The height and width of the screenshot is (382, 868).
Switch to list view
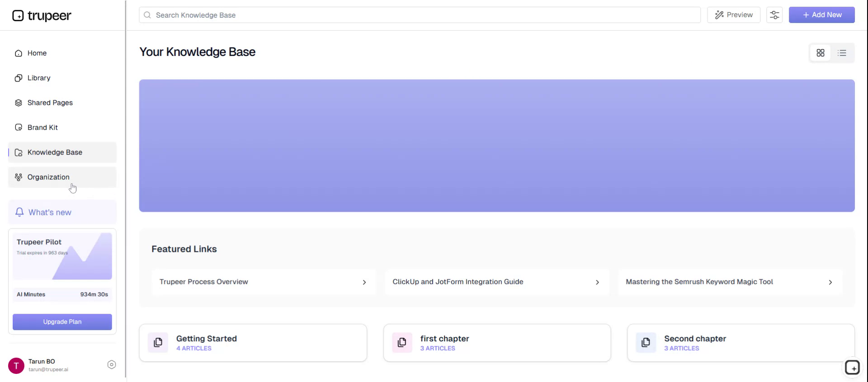pyautogui.click(x=842, y=53)
